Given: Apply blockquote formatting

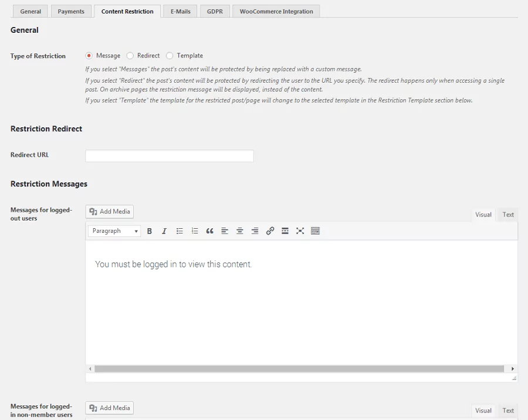Looking at the screenshot, I should [209, 231].
